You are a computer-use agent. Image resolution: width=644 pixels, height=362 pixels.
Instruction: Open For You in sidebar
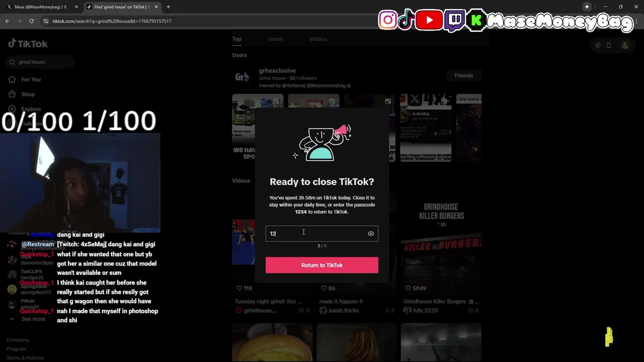(31, 79)
